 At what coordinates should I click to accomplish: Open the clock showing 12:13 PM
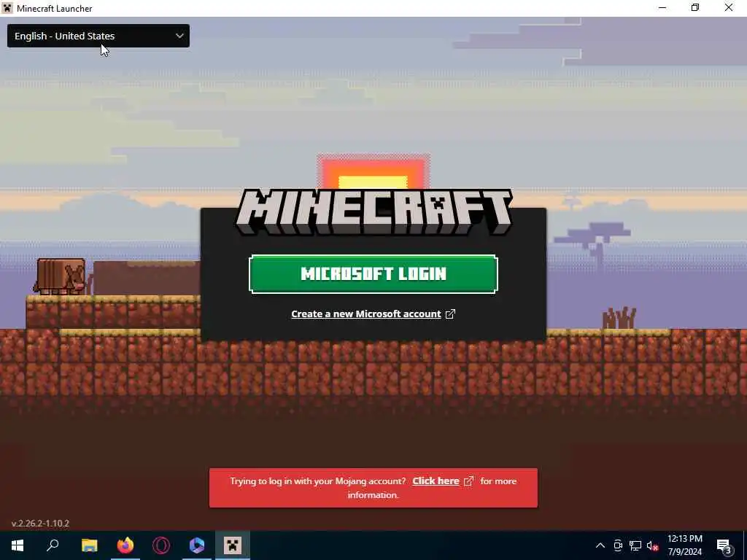684,545
